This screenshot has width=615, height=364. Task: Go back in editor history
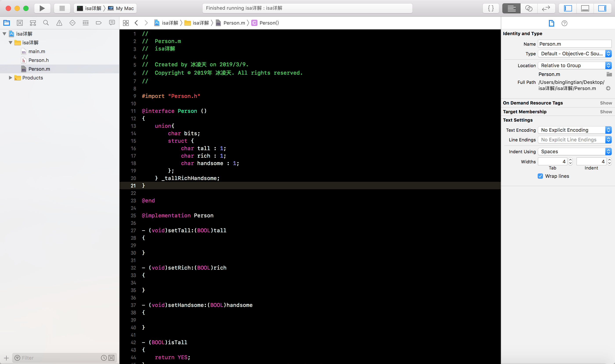tap(136, 23)
